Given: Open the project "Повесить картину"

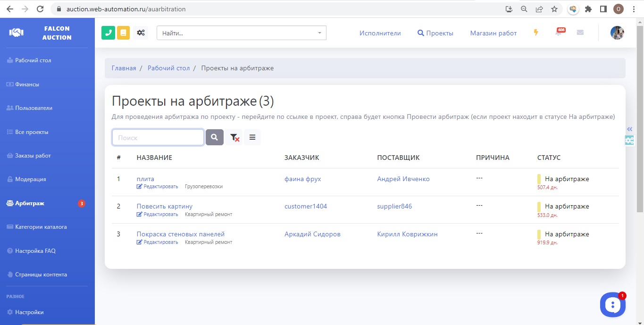Looking at the screenshot, I should (164, 206).
